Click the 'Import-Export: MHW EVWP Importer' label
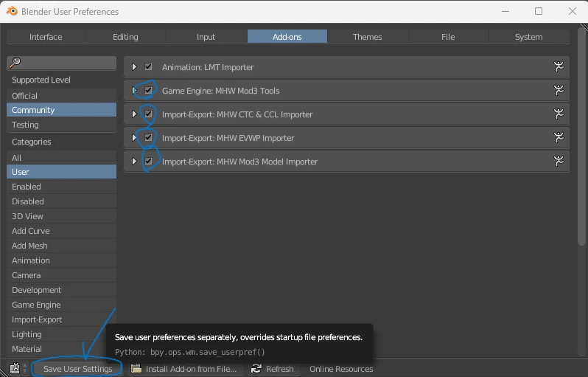 (228, 138)
